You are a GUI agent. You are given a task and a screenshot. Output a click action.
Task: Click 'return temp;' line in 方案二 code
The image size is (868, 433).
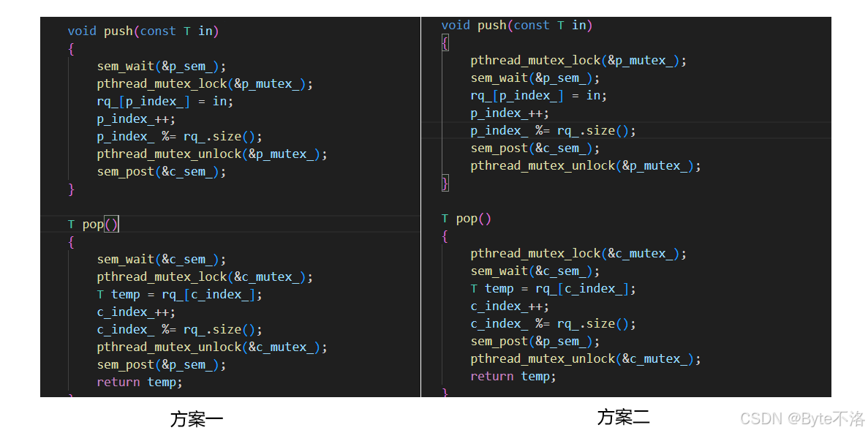[513, 377]
